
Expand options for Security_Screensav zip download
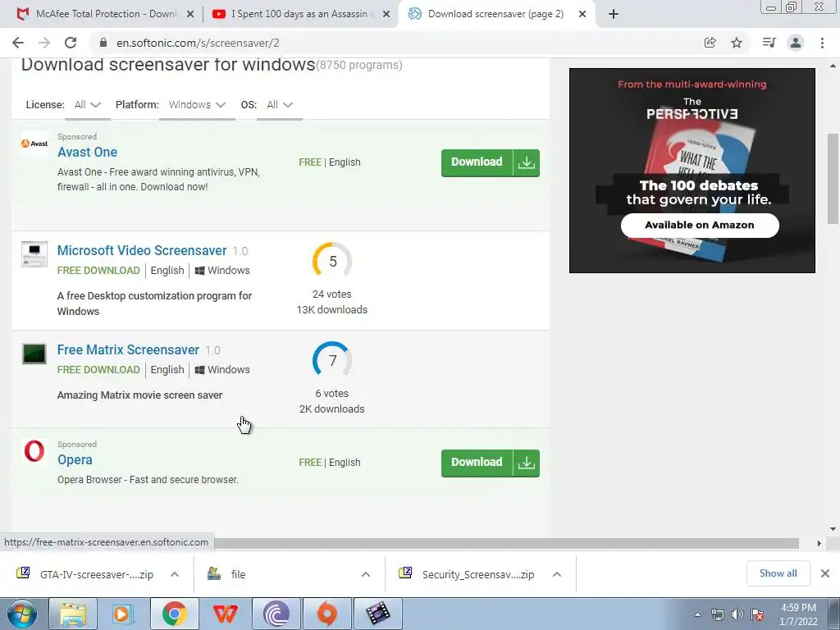[x=557, y=574]
